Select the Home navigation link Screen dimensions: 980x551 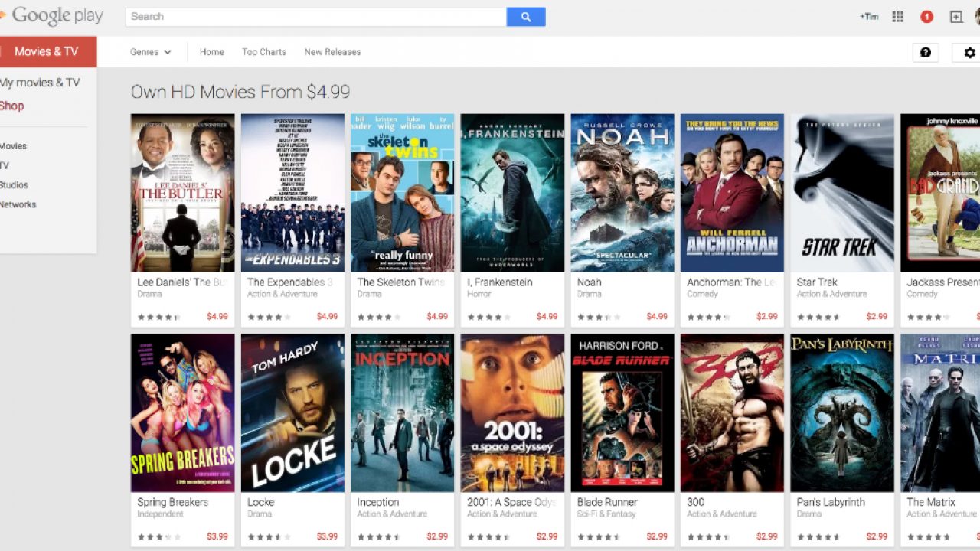(211, 52)
